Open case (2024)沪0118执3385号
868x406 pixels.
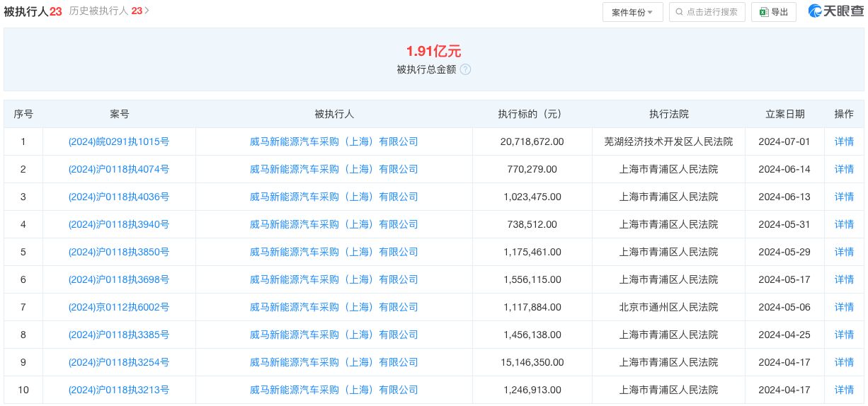(119, 335)
